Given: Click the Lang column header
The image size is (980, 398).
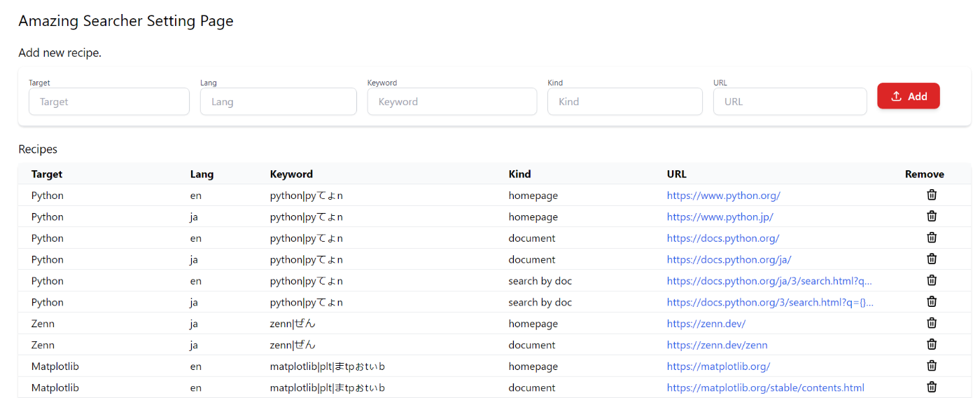Looking at the screenshot, I should pos(202,174).
